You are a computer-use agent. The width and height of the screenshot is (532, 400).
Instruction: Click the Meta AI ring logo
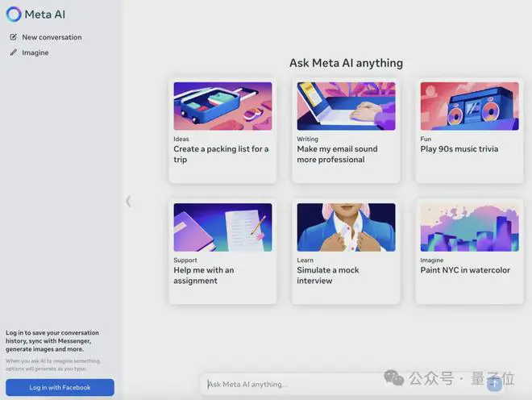tap(14, 15)
